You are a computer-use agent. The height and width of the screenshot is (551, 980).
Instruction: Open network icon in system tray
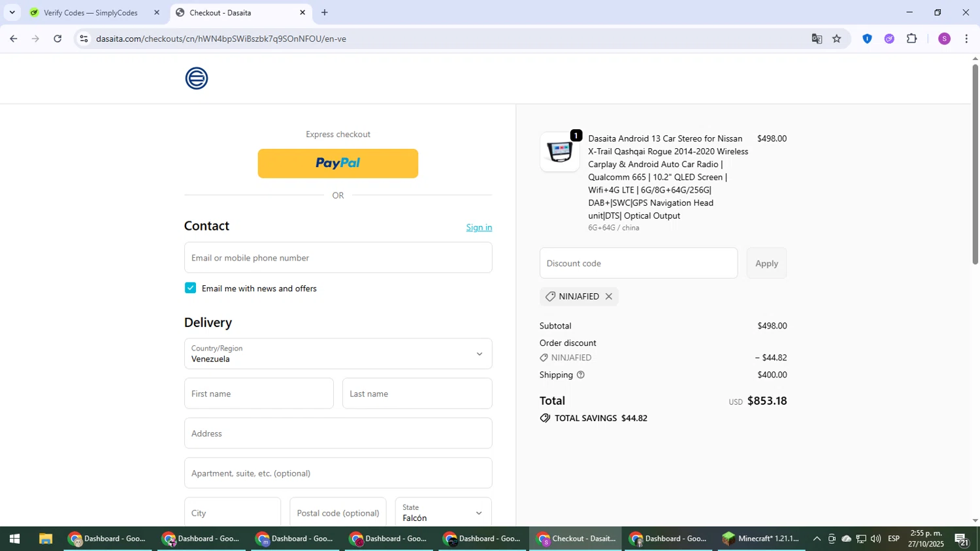pos(861,539)
